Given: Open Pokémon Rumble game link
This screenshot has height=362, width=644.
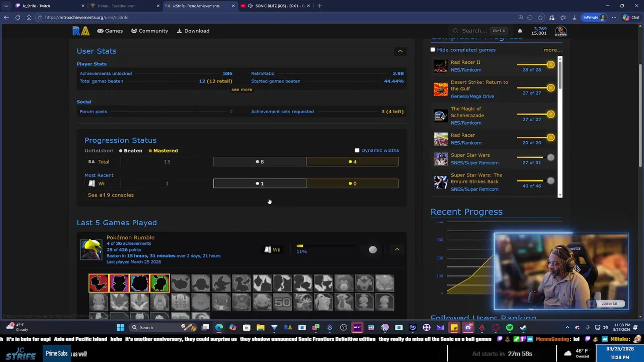Looking at the screenshot, I should (130, 237).
